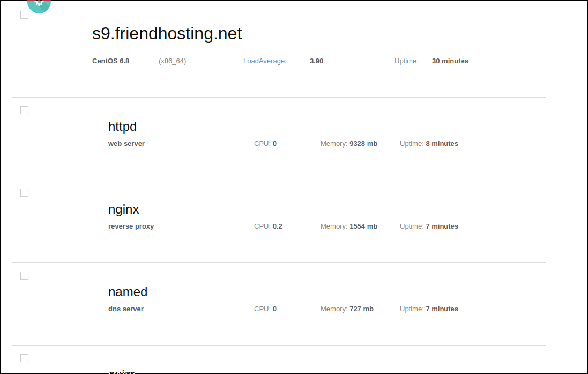Check the s9.friendhosting.net server checkbox
Screen dimensions: 588x374
coord(24,14)
